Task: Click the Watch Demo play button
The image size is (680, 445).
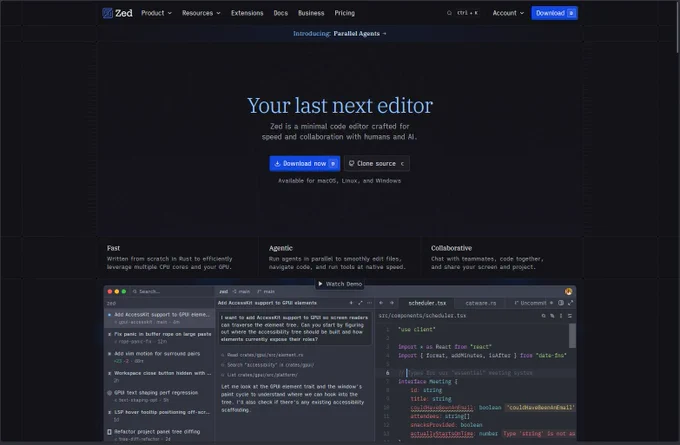Action: click(x=339, y=284)
